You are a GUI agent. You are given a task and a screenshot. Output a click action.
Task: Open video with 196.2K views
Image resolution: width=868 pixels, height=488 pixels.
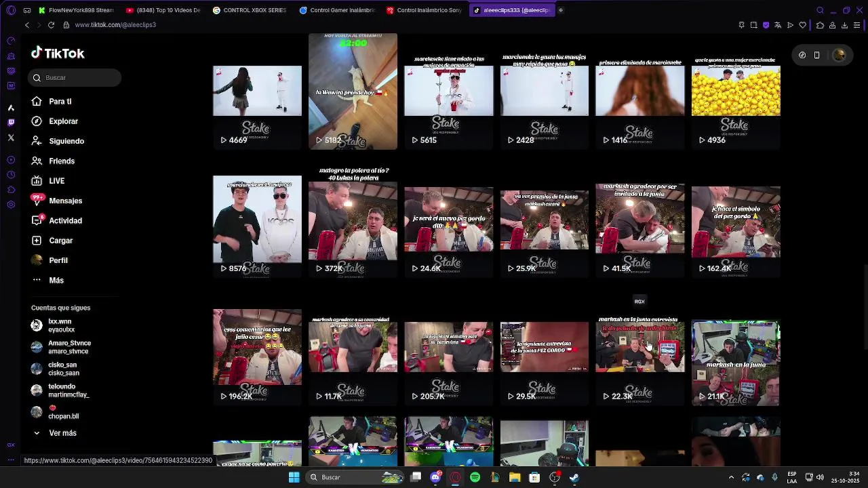(x=257, y=348)
